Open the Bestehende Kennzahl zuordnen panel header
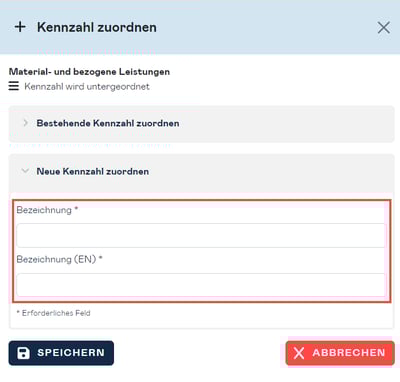Viewport: 400px width, 382px height. pyautogui.click(x=201, y=124)
